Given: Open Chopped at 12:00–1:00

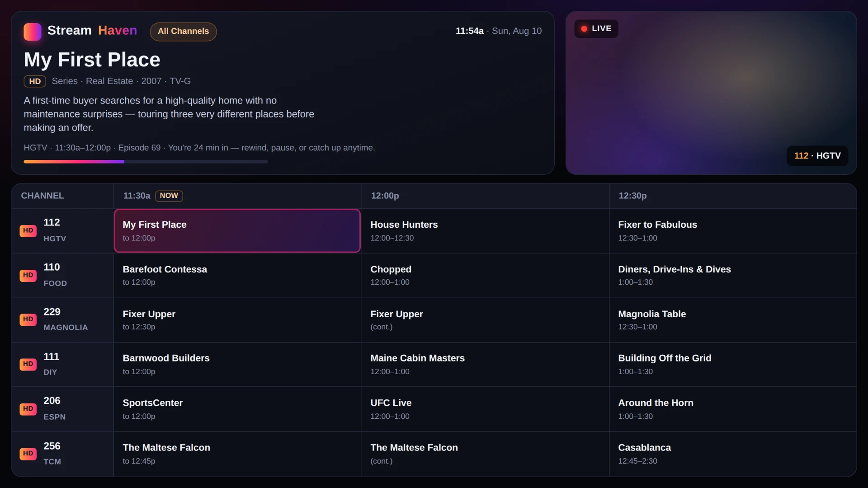Looking at the screenshot, I should [x=485, y=275].
